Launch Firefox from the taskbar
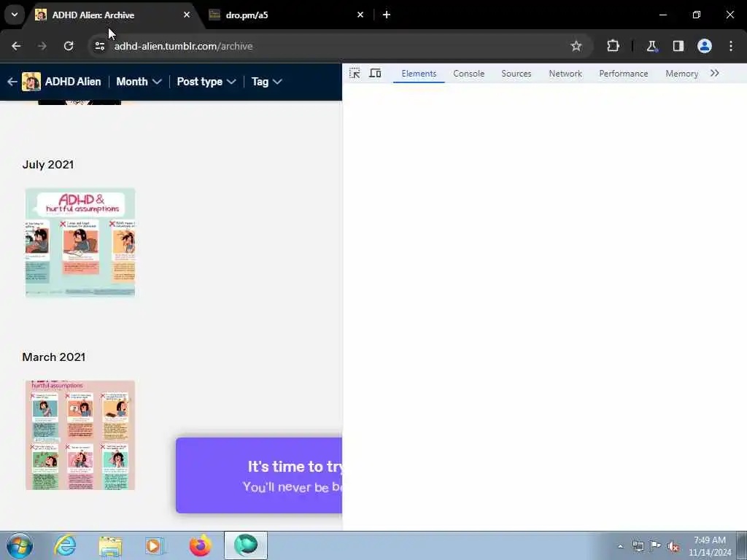 (200, 545)
